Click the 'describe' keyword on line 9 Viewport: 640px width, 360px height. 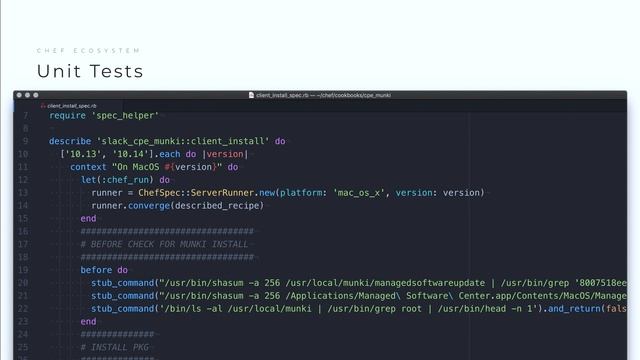(70, 141)
